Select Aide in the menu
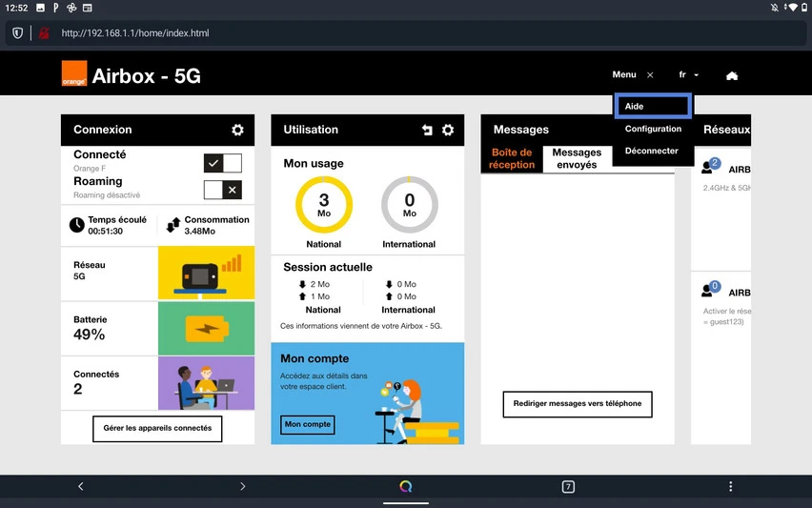This screenshot has height=508, width=812. click(x=653, y=106)
